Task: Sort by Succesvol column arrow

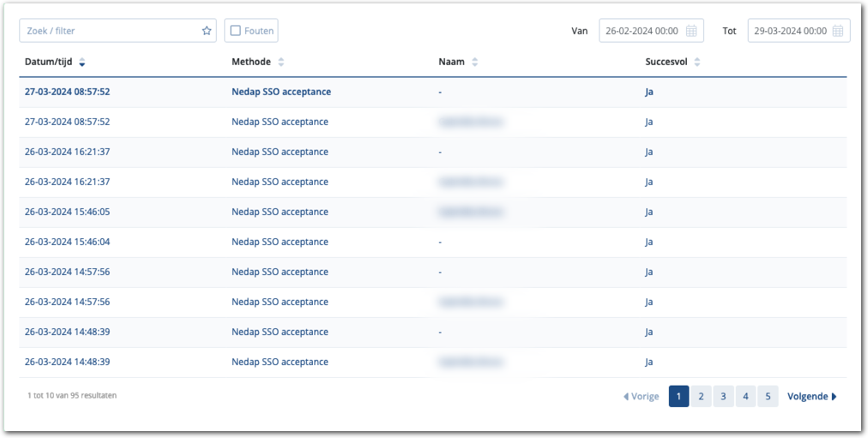Action: point(697,63)
